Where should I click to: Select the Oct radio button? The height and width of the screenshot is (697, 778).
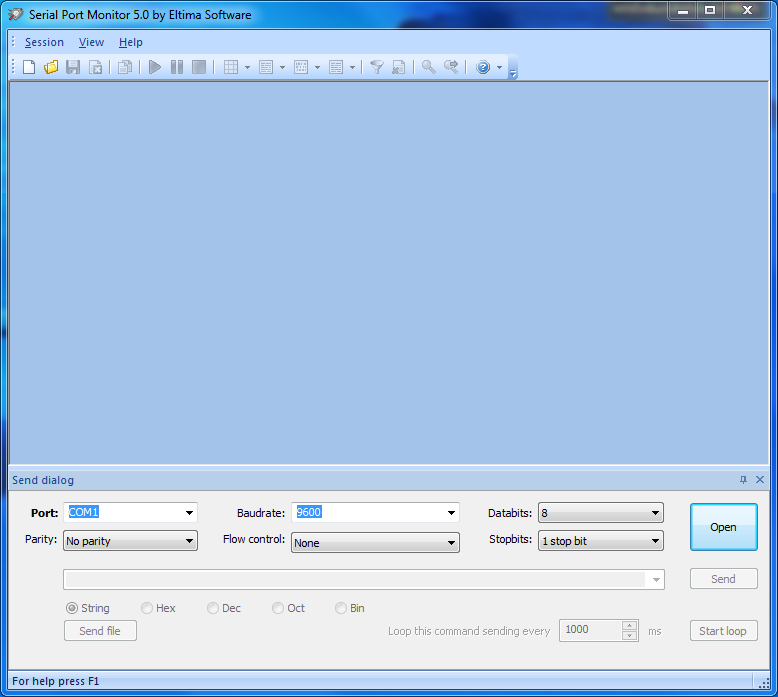click(278, 608)
